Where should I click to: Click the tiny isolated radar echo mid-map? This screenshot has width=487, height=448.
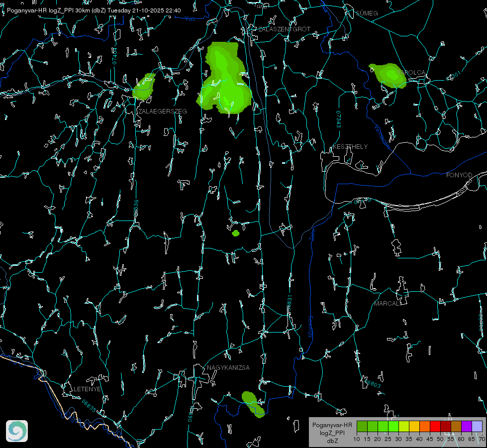click(236, 233)
